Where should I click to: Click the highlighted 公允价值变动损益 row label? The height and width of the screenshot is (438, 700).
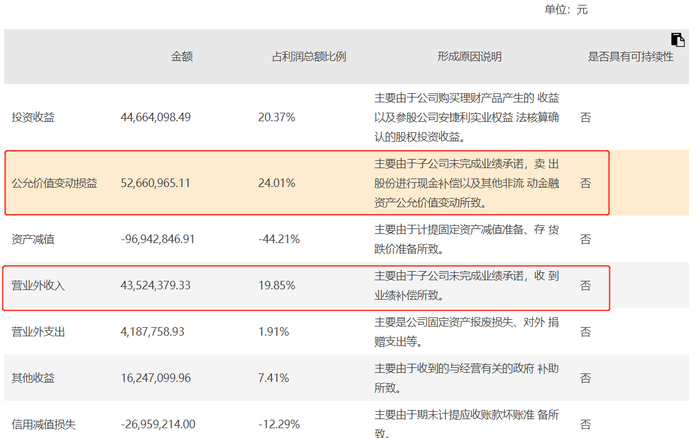click(54, 183)
